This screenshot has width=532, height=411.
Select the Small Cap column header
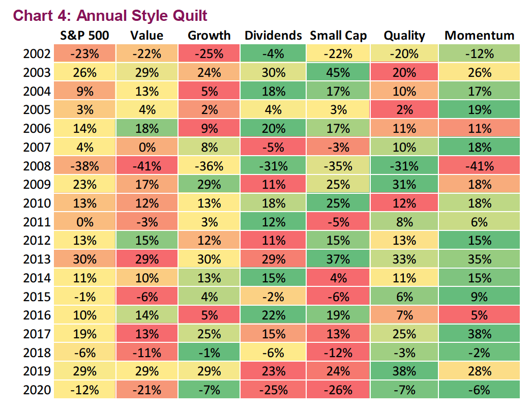338,35
